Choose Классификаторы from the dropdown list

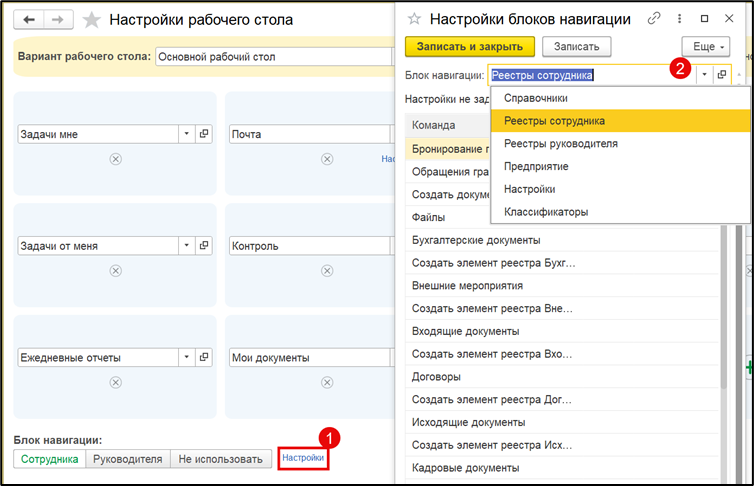click(620, 212)
